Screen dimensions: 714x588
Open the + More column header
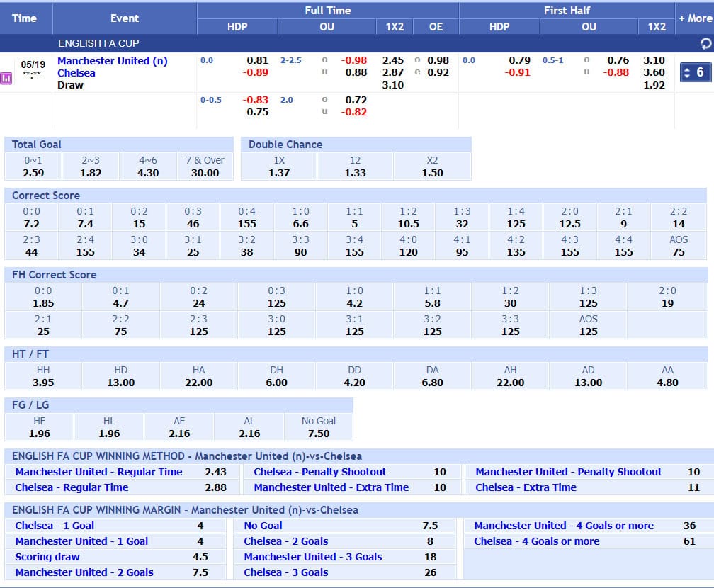click(695, 18)
